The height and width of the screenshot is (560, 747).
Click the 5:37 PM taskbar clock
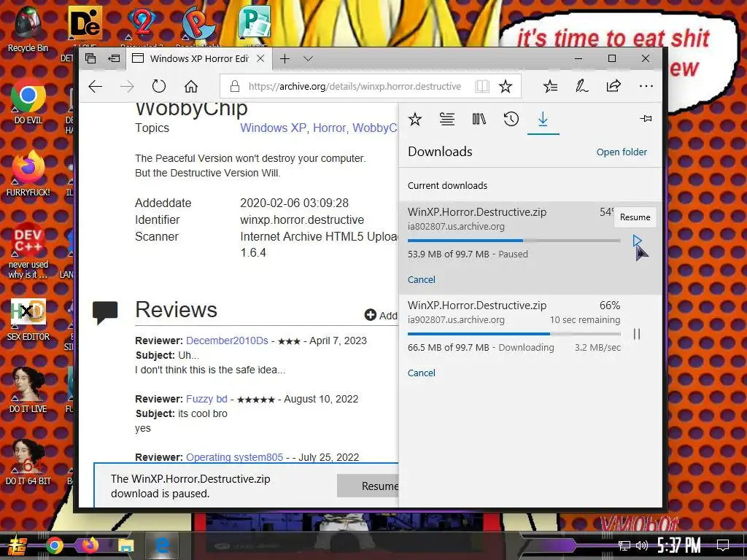point(679,545)
